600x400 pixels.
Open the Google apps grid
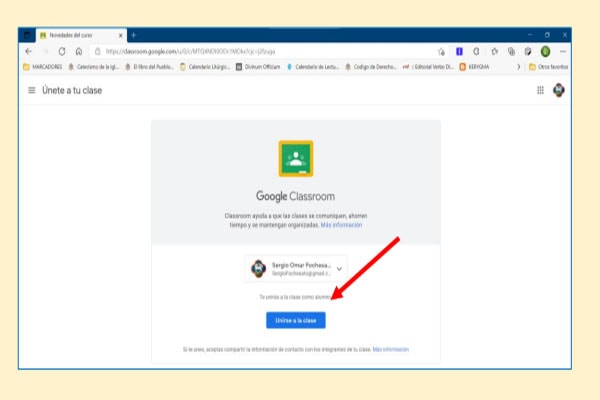point(540,90)
